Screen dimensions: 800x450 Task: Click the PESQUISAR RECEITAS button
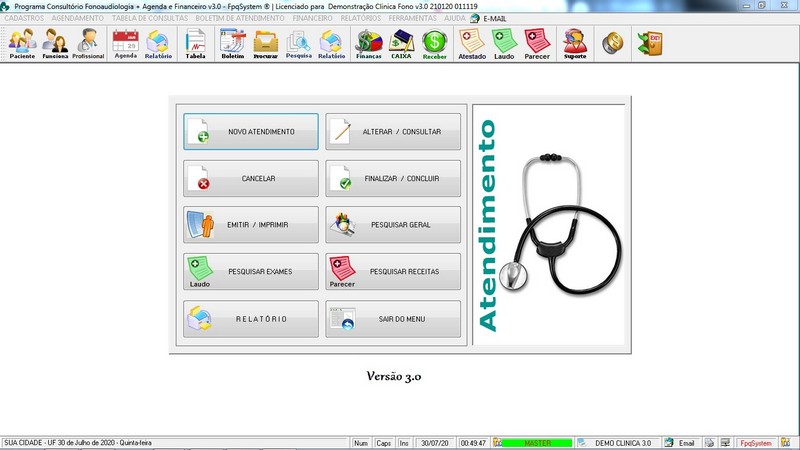point(393,272)
